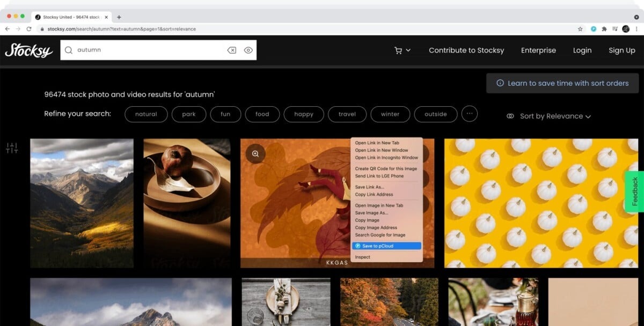
Task: Open the white pumpkins on yellow photo
Action: point(541,203)
